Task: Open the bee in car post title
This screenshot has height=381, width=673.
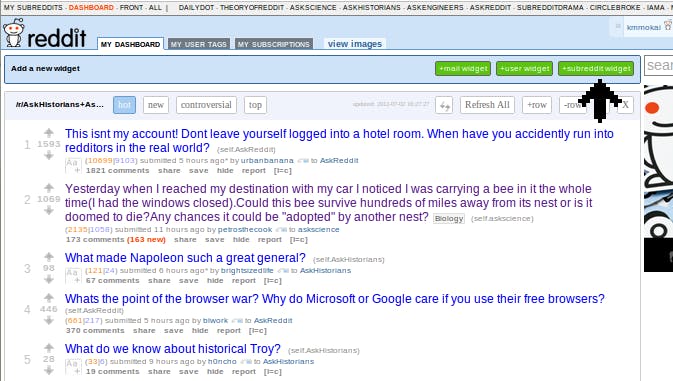Action: pyautogui.click(x=329, y=203)
